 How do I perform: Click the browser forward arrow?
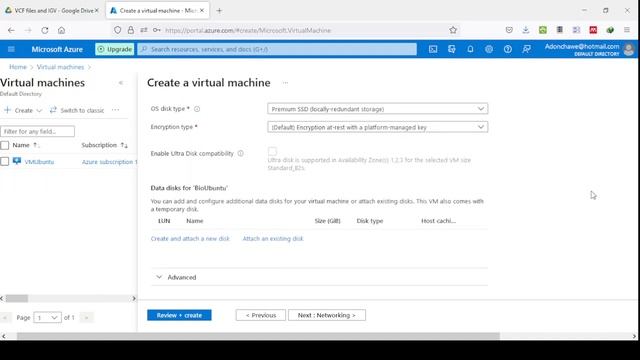[x=28, y=30]
